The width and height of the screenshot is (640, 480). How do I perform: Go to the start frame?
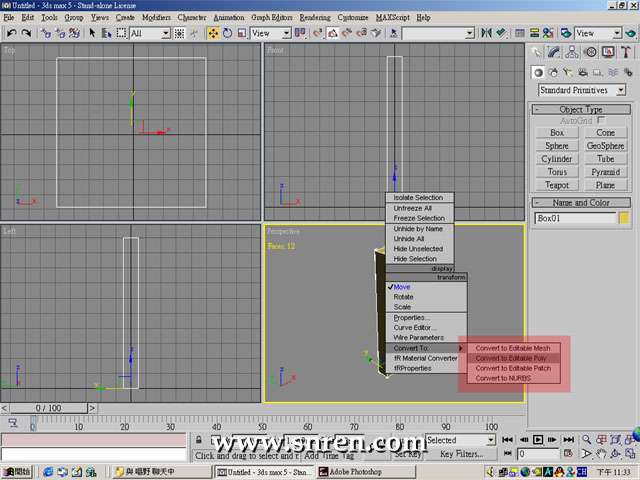pos(507,440)
